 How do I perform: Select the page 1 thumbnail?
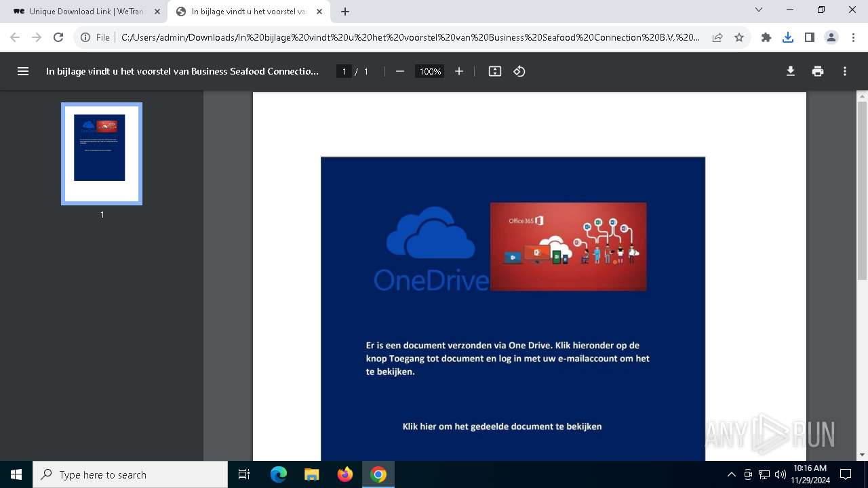point(102,154)
